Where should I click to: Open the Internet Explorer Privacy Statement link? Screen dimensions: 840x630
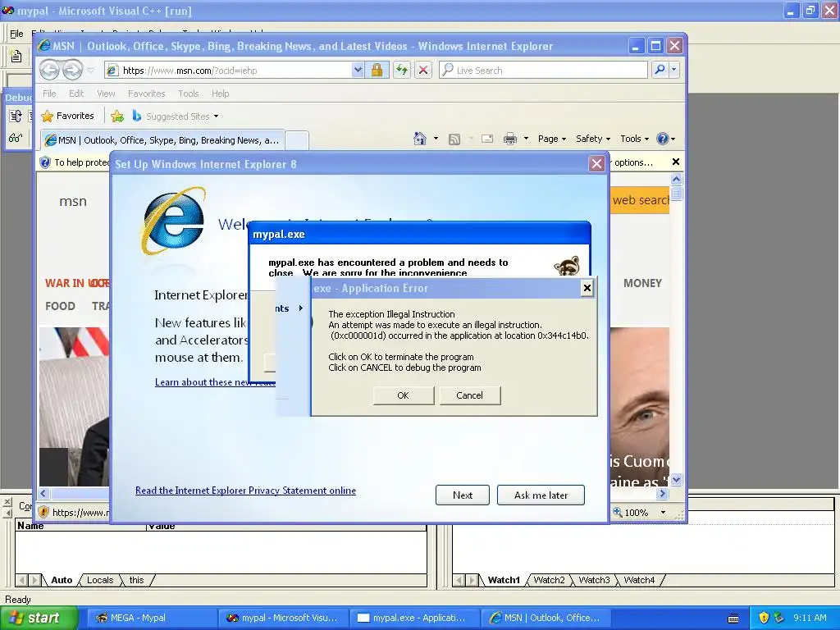point(245,491)
